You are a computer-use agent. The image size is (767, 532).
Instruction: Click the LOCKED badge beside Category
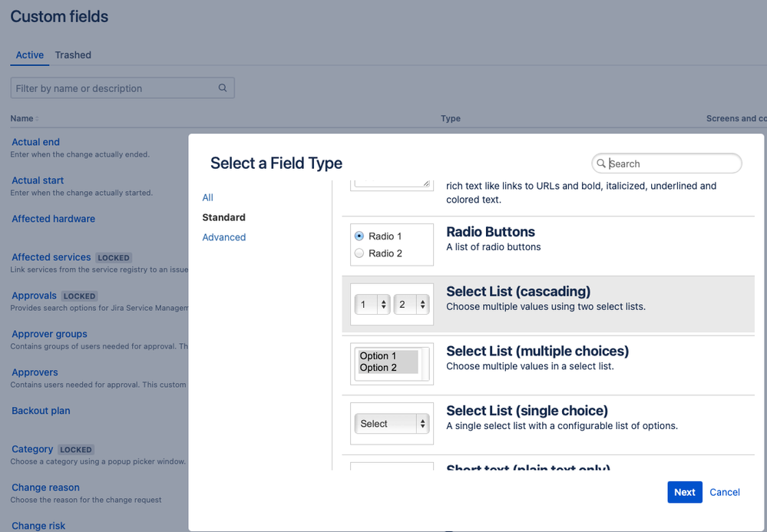(76, 449)
